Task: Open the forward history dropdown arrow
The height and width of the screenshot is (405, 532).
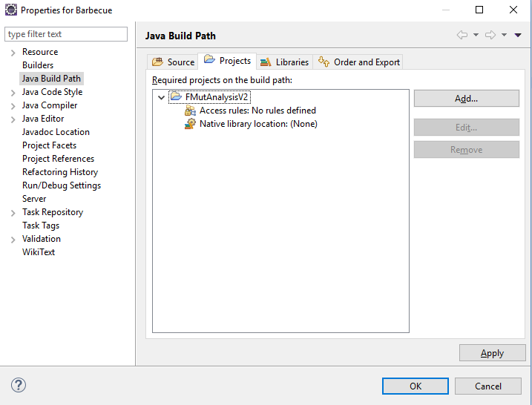Action: point(505,35)
